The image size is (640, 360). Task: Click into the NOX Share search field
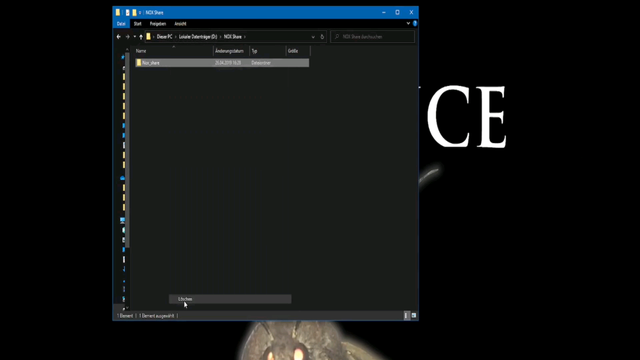pyautogui.click(x=372, y=37)
